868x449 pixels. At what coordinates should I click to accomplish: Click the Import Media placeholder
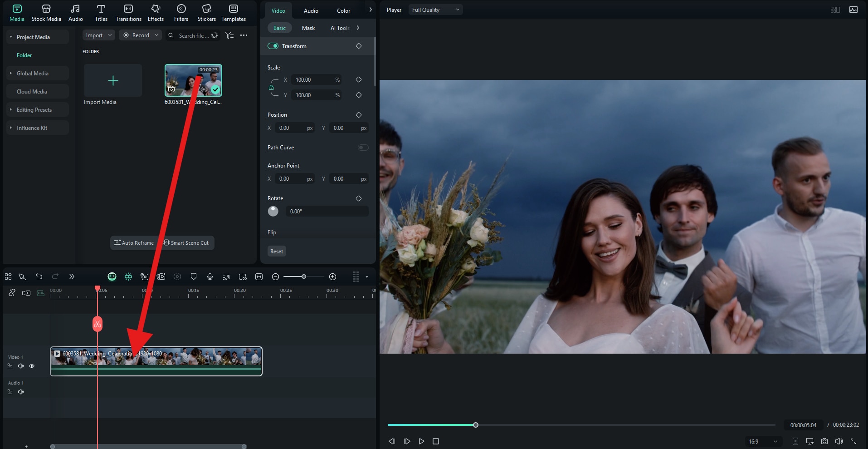(112, 80)
